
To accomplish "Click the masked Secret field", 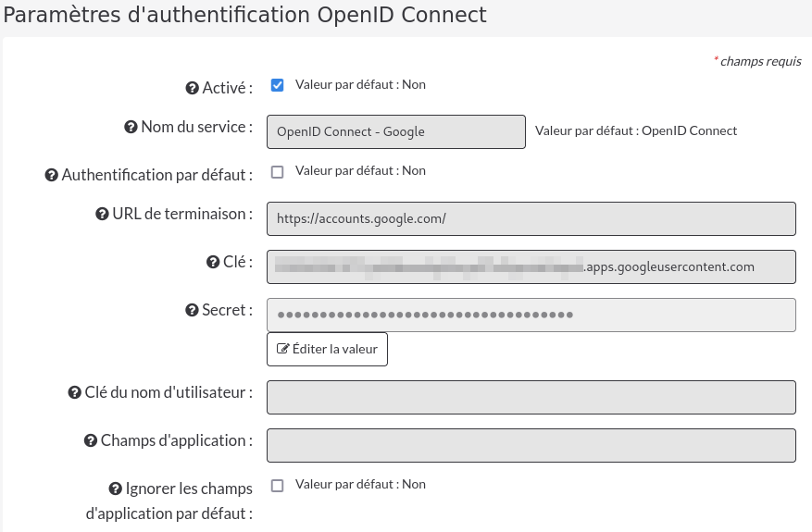I will [531, 315].
